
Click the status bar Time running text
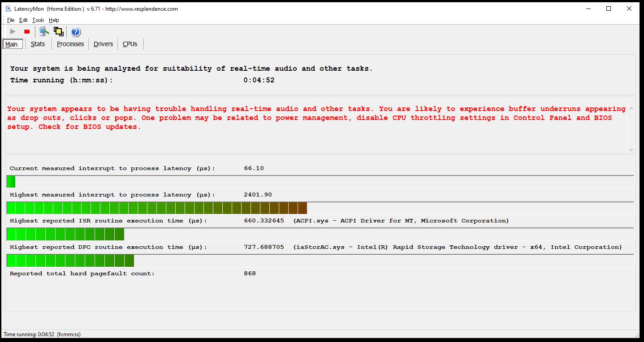(42, 334)
